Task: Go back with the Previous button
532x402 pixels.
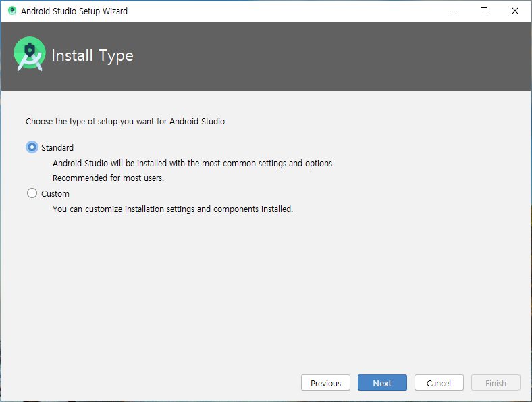Action: pyautogui.click(x=325, y=382)
